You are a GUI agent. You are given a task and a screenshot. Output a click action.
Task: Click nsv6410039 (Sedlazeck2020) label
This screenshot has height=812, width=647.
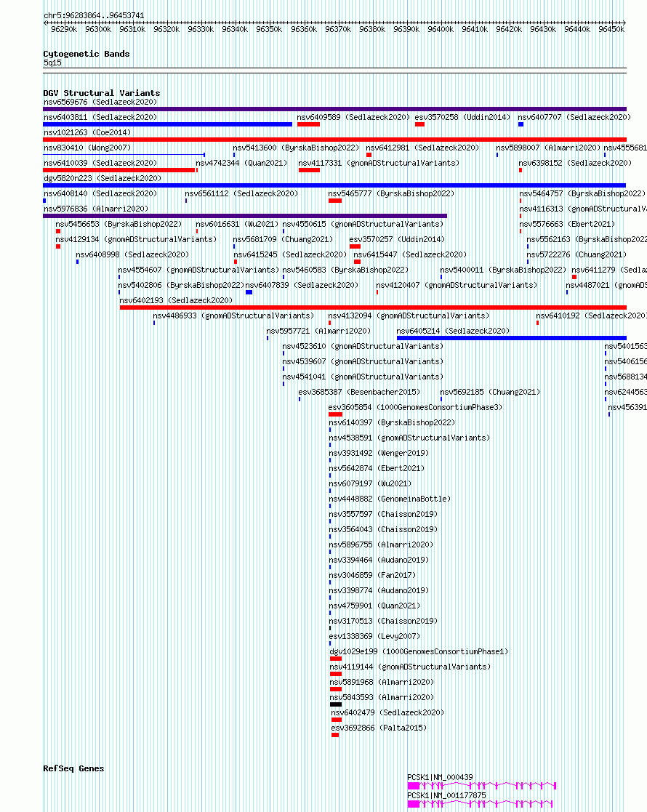100,163
